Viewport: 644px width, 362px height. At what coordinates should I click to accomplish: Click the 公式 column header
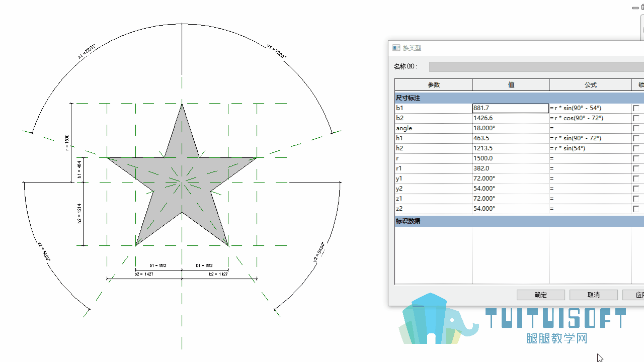coord(590,85)
